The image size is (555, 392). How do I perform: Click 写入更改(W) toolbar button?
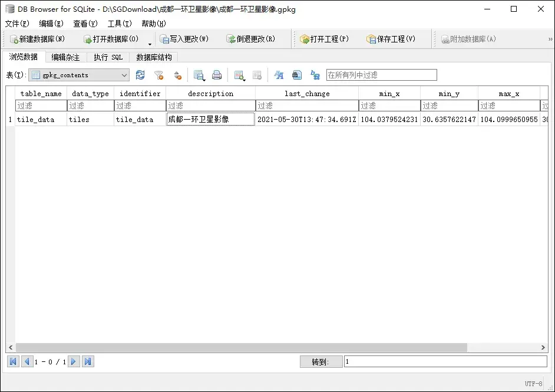point(184,39)
